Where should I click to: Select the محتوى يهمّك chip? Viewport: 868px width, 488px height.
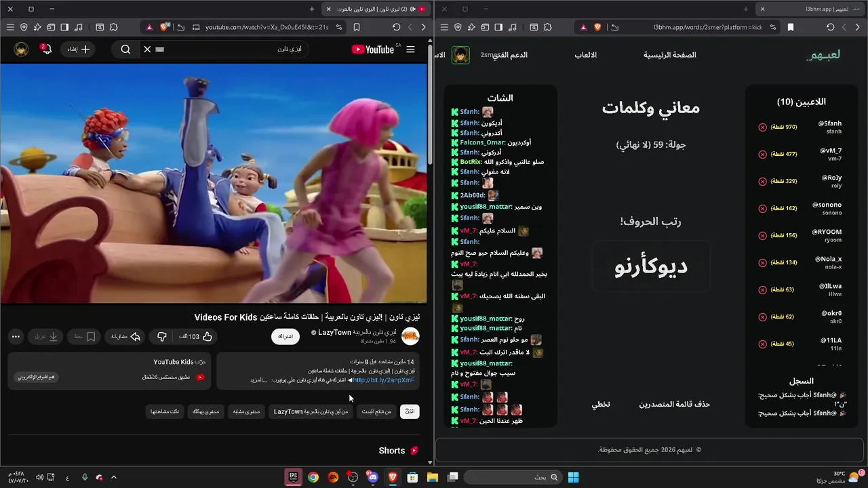pyautogui.click(x=205, y=411)
